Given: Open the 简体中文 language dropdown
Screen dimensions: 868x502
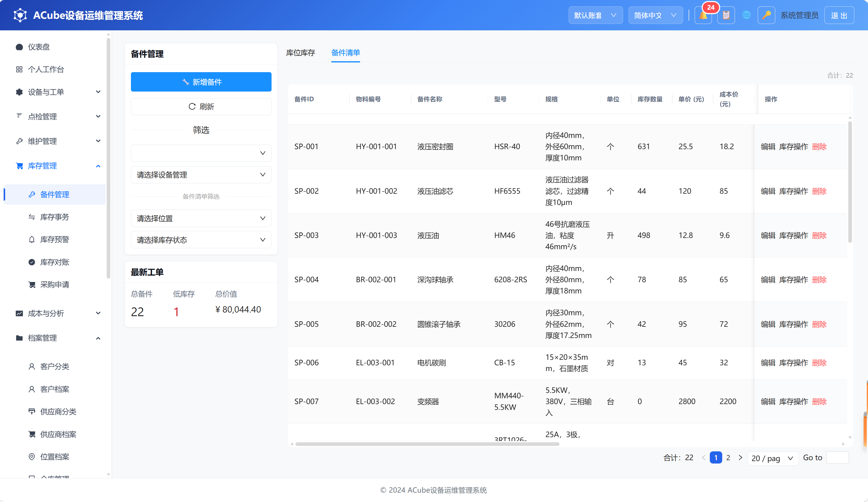Looking at the screenshot, I should [656, 15].
